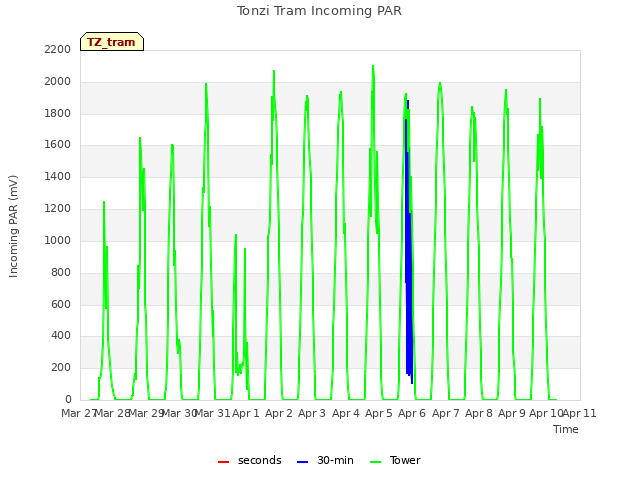Click the x-axis date 'Mar 30'
This screenshot has width=640, height=480.
pos(179,413)
